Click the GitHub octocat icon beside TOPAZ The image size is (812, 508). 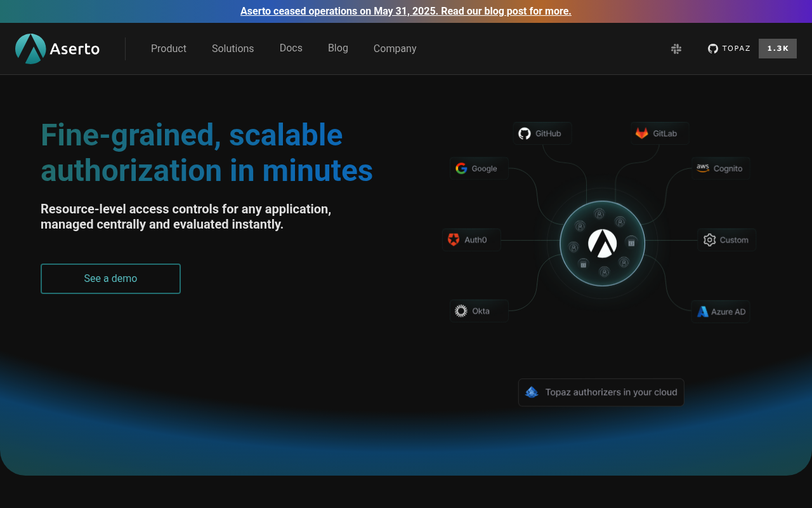(713, 48)
